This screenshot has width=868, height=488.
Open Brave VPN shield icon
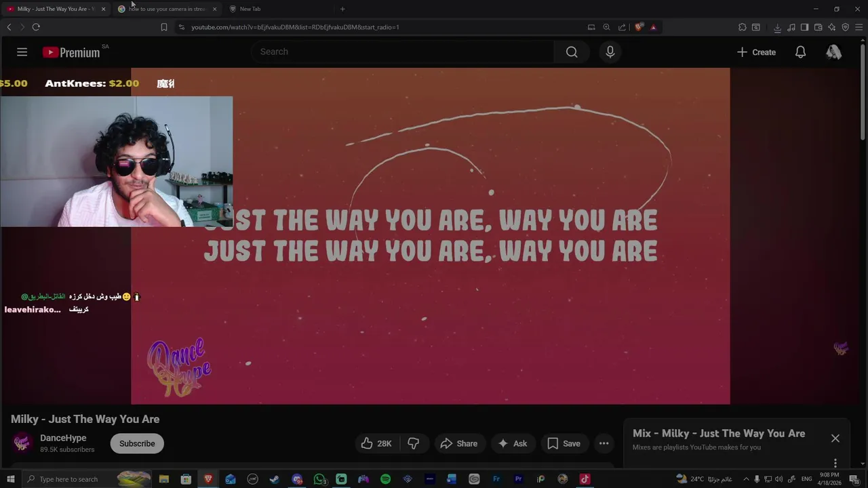845,27
